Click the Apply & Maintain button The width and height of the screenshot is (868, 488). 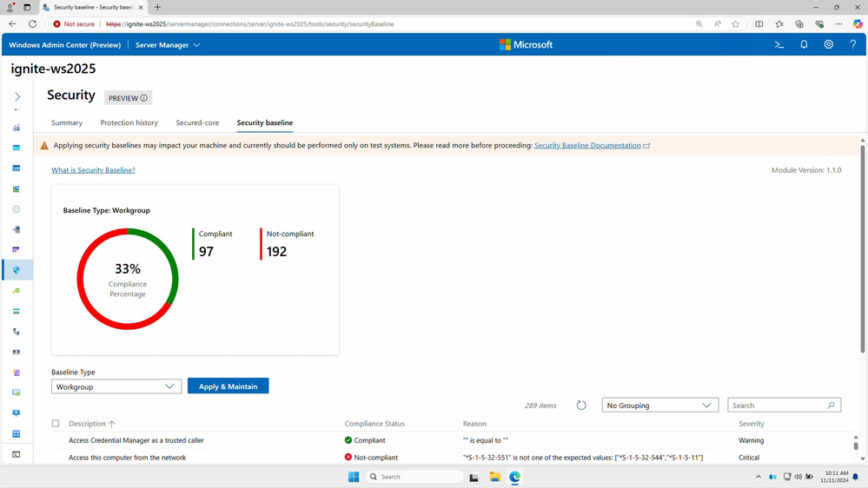point(228,386)
